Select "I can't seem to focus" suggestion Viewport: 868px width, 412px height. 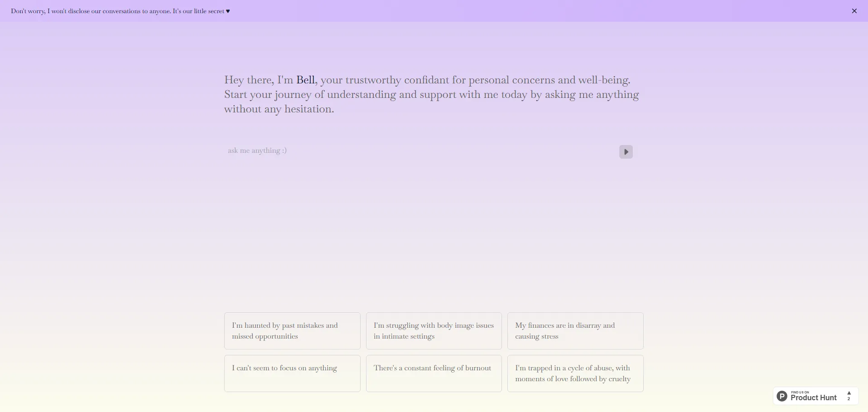point(292,373)
